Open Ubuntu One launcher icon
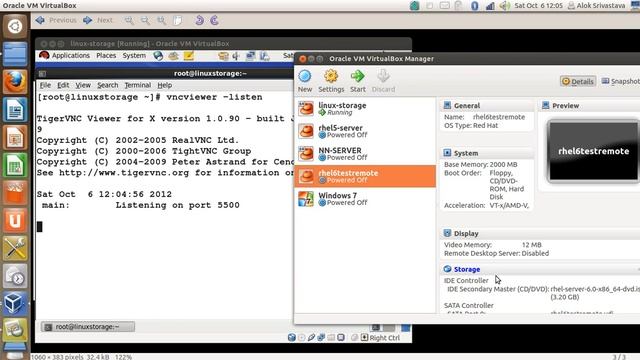640x360 pixels. pos(15,220)
